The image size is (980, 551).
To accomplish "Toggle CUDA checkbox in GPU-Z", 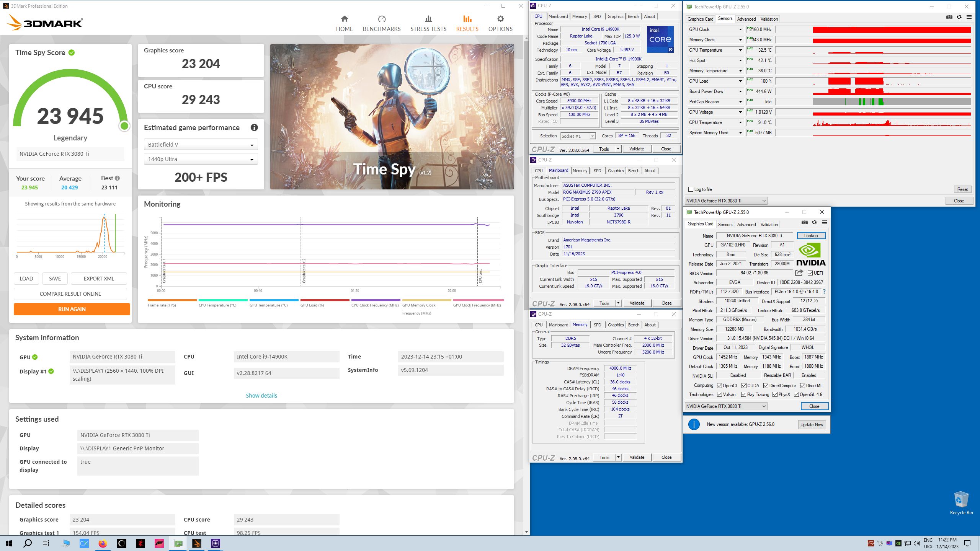I will click(744, 385).
